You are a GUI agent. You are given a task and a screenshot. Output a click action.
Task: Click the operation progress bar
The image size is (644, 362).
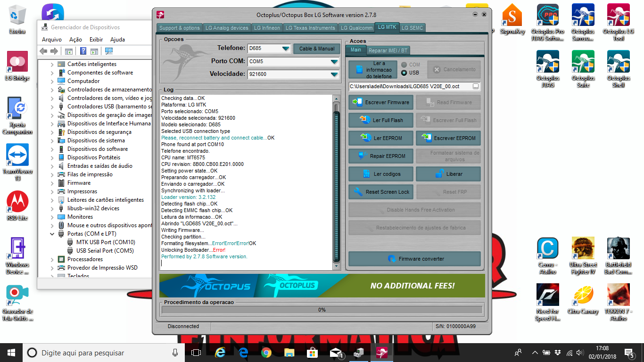tap(322, 310)
